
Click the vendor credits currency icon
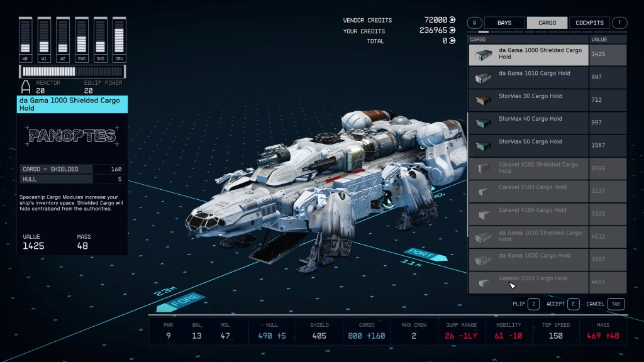(x=452, y=20)
